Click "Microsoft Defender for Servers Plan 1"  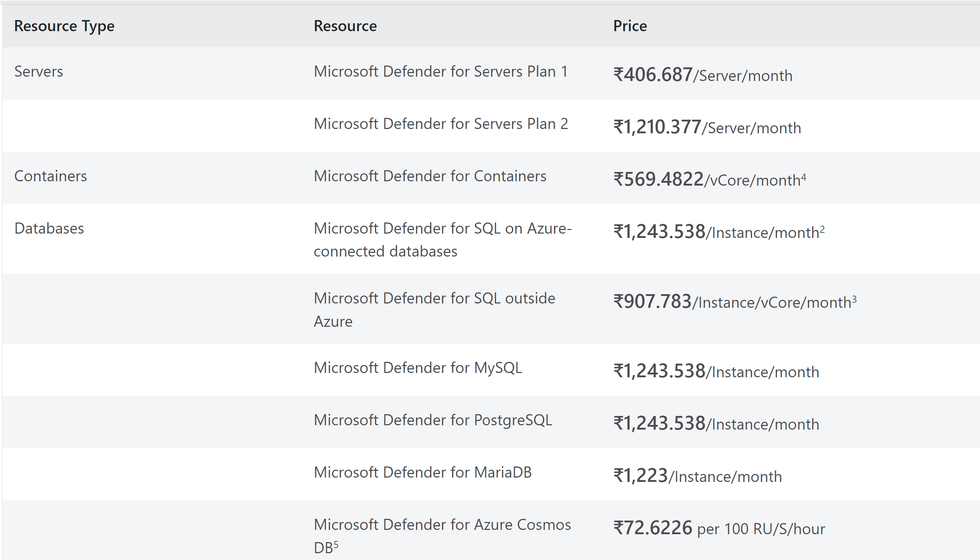click(x=441, y=72)
